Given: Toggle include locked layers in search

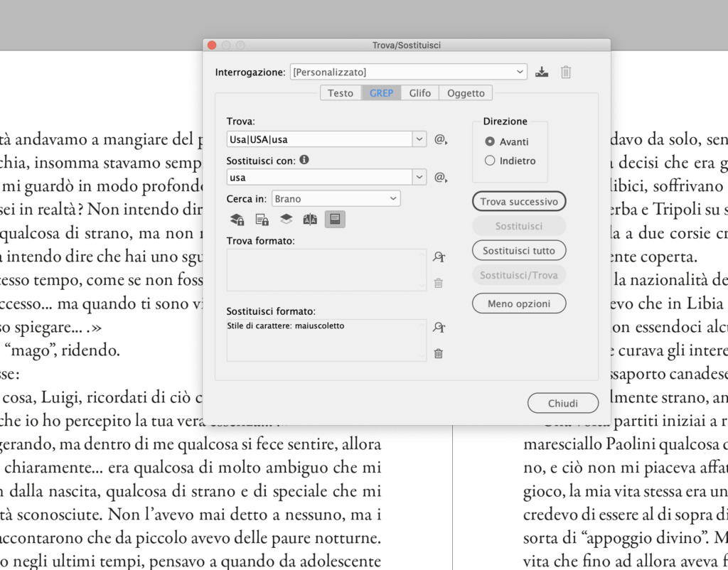Looking at the screenshot, I should click(237, 219).
